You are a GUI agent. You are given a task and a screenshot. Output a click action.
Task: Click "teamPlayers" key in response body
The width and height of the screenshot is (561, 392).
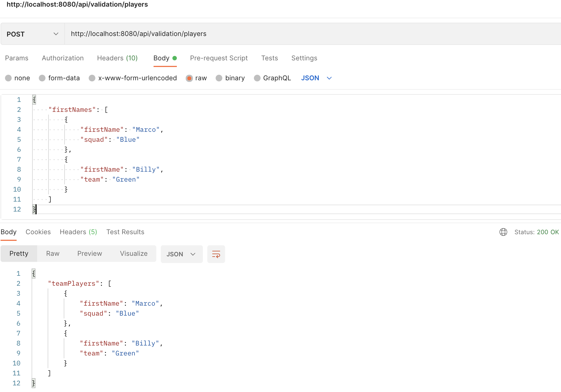point(73,283)
